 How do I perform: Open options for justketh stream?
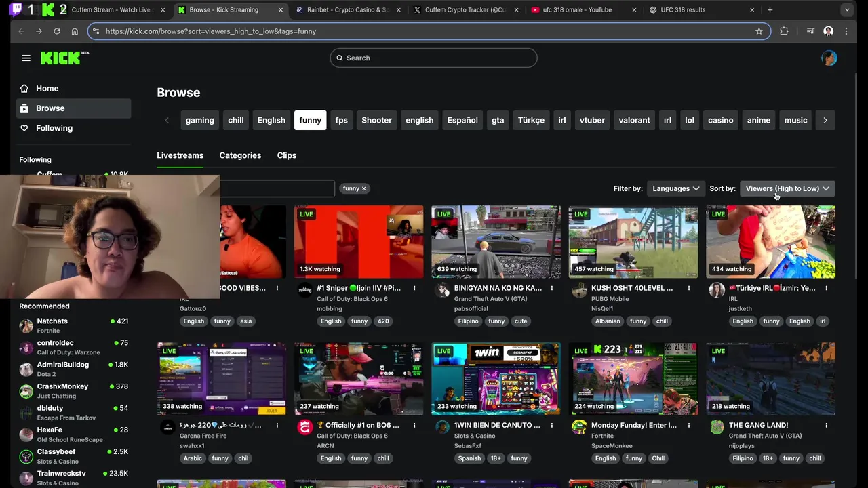click(x=826, y=288)
